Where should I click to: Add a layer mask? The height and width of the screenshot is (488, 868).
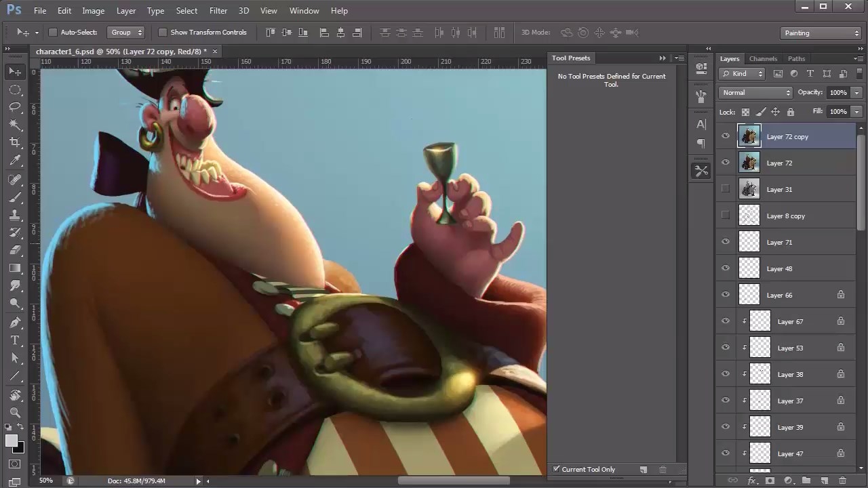(770, 481)
